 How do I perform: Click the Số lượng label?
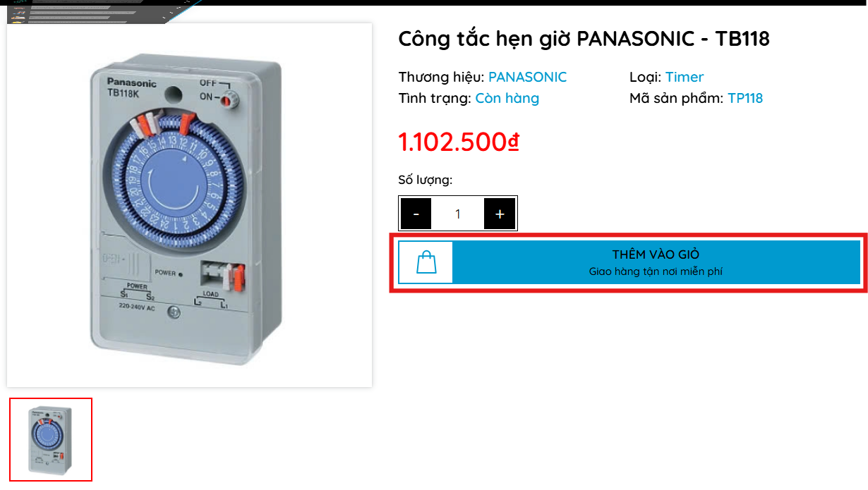click(x=425, y=180)
